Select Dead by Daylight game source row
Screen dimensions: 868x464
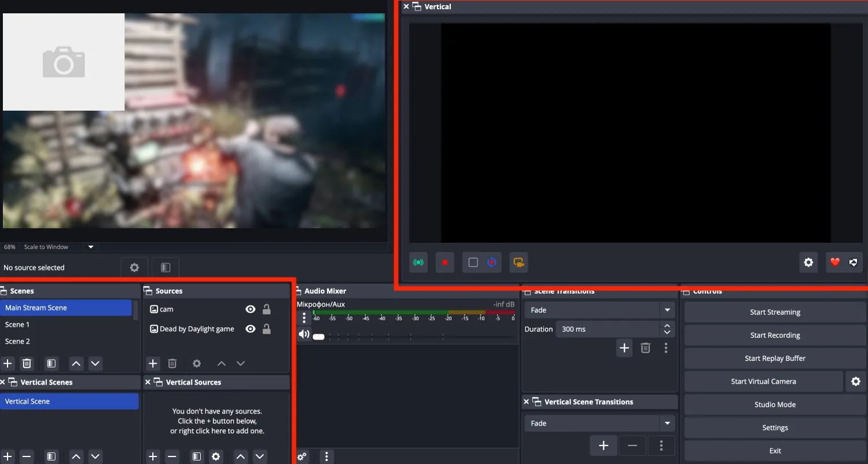tap(216, 329)
